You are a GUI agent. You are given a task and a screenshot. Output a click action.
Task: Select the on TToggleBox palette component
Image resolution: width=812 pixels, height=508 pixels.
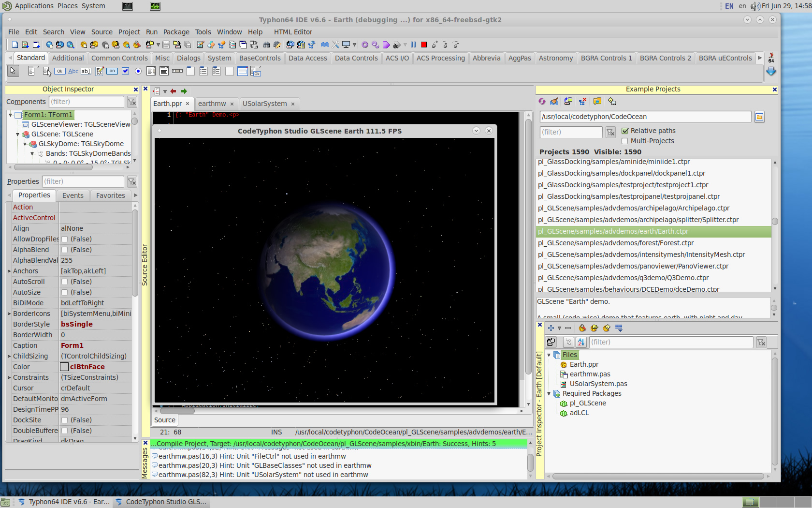[x=112, y=71]
